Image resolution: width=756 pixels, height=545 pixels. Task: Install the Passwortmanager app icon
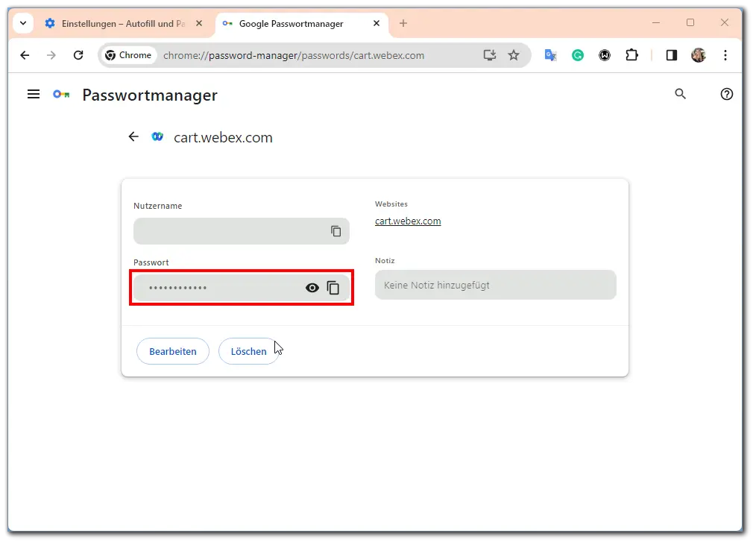pyautogui.click(x=489, y=55)
